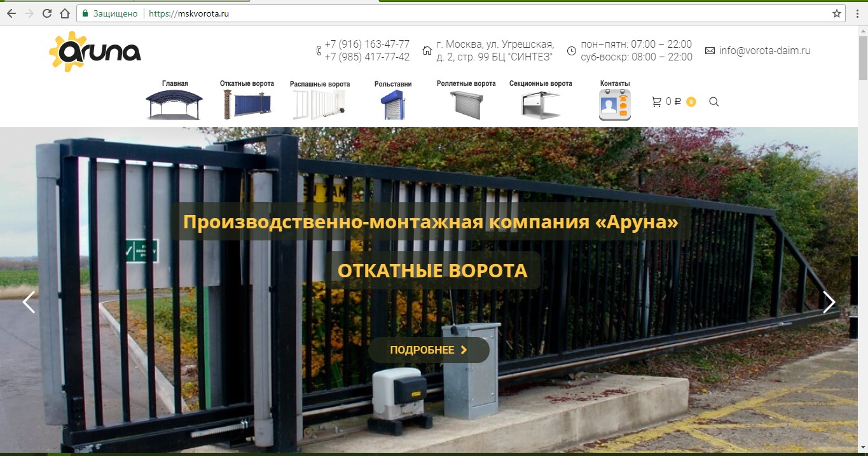Open the Главная menu item
The height and width of the screenshot is (456, 868).
(x=175, y=83)
